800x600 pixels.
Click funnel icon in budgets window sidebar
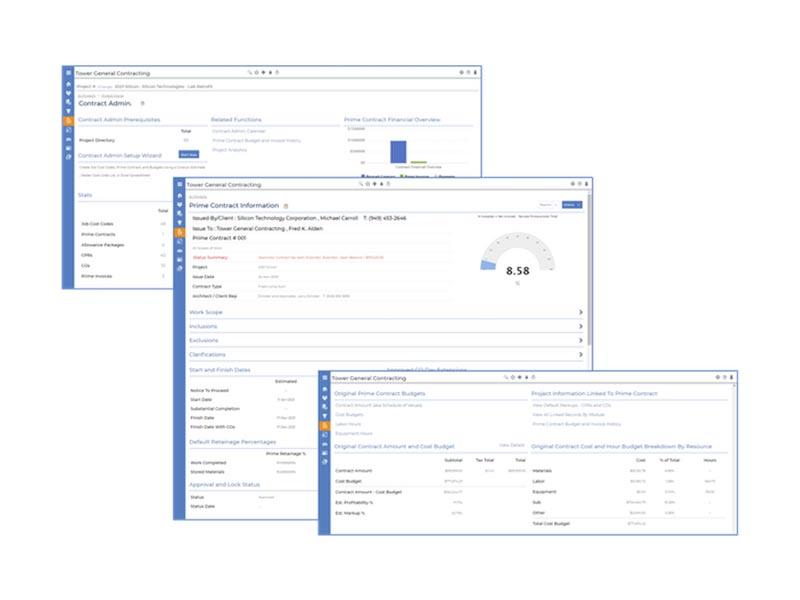tap(324, 416)
